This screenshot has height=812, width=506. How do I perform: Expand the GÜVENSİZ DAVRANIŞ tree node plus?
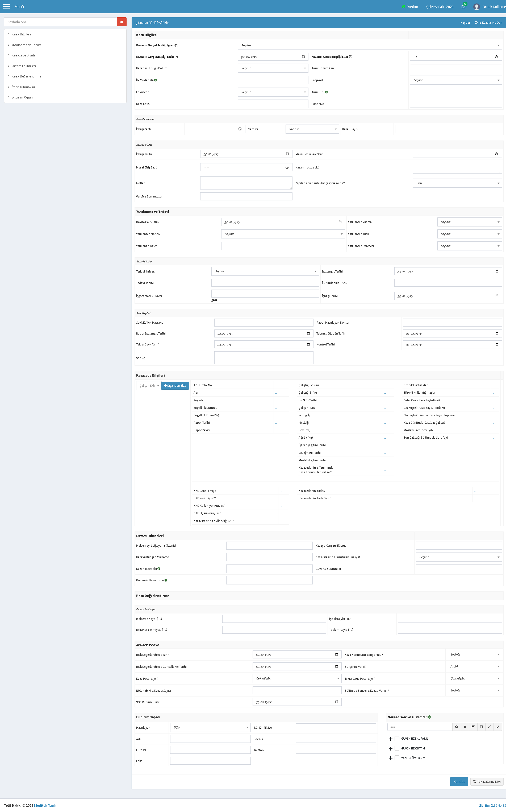click(390, 739)
